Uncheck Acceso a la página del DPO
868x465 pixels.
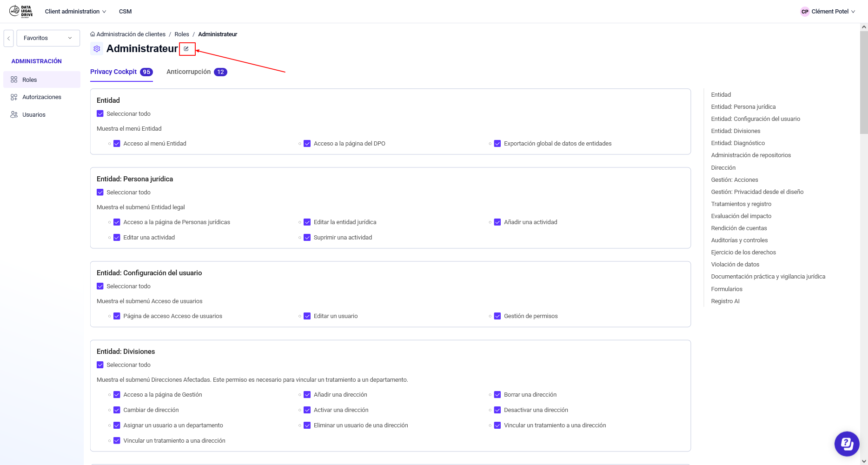click(307, 144)
